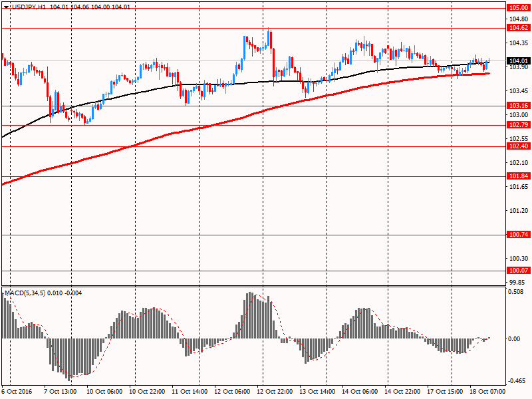Click the 11 Oct 14:00 time label
The width and height of the screenshot is (532, 399).
190,391
